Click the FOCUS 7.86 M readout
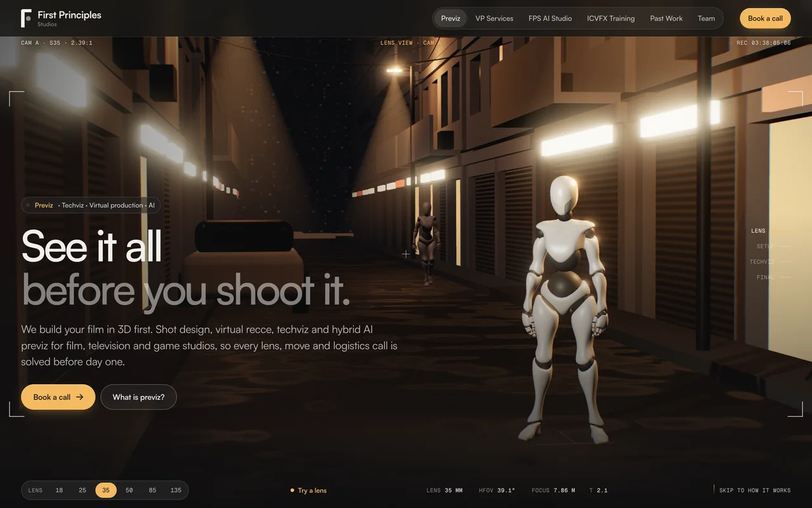Image resolution: width=812 pixels, height=508 pixels. 553,490
